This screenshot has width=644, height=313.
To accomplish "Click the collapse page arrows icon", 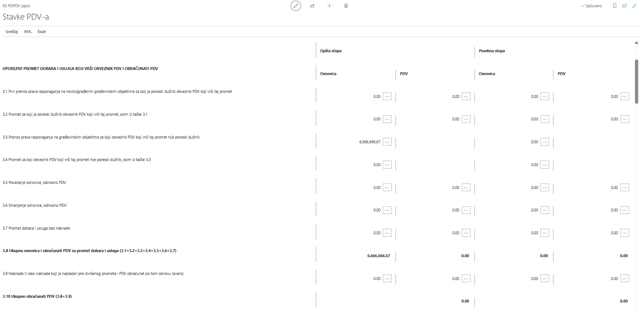I will [x=634, y=6].
